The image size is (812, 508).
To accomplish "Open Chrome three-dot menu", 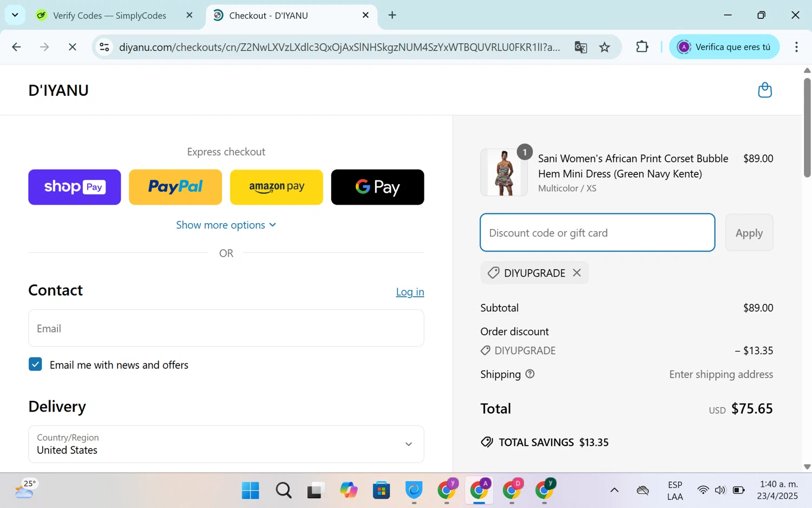I will (x=796, y=47).
